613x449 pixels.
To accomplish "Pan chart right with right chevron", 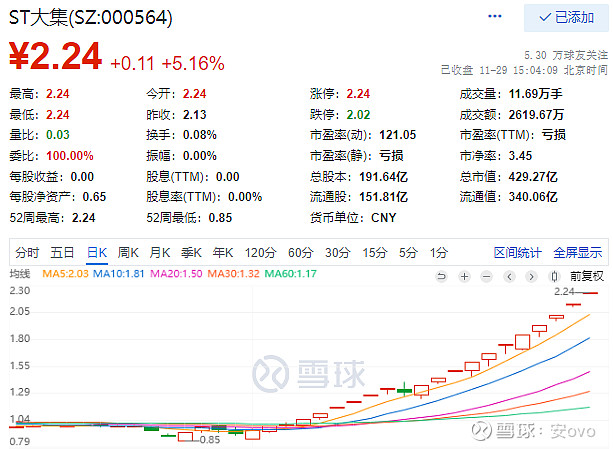I will coord(531,277).
